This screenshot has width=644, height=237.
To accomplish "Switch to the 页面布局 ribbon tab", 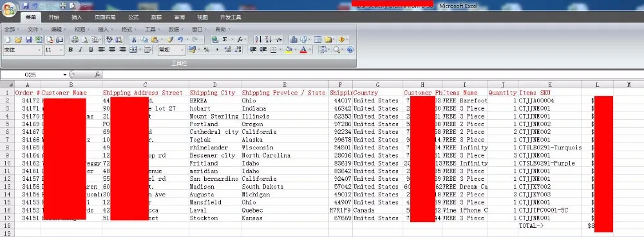I will 105,17.
